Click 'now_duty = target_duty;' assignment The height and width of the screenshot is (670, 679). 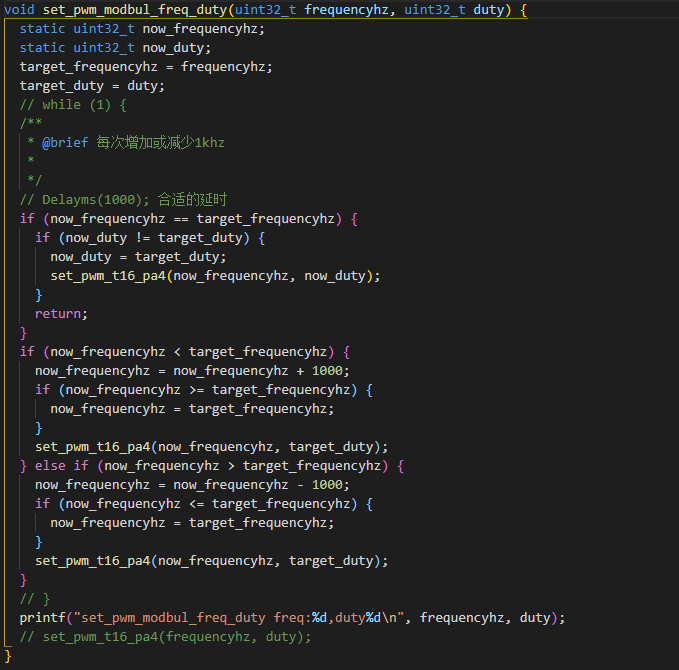pos(138,257)
